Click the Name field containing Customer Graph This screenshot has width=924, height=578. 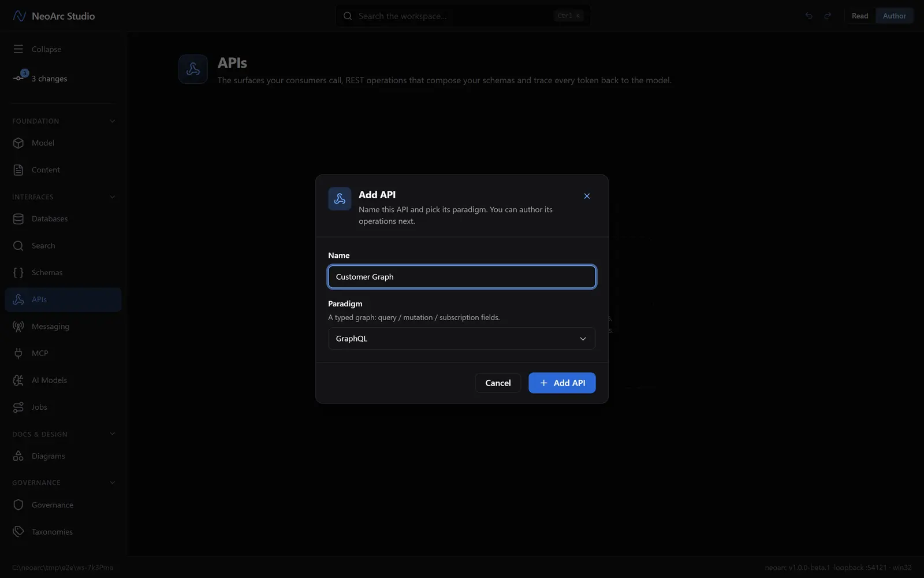461,277
